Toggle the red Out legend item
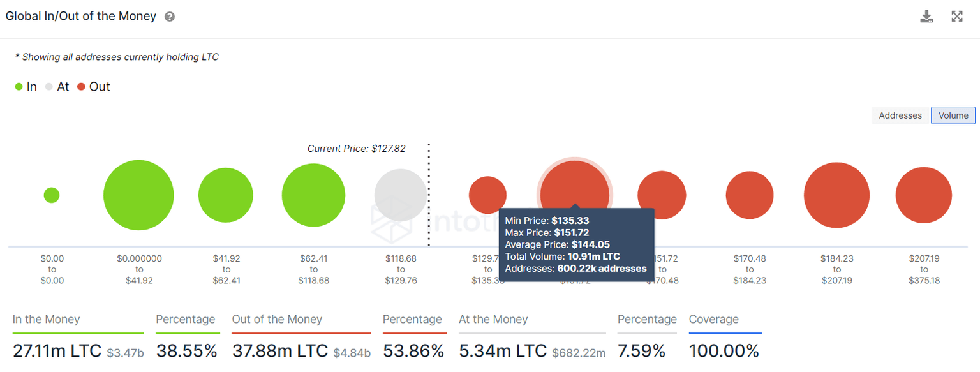The width and height of the screenshot is (980, 372). click(x=94, y=87)
